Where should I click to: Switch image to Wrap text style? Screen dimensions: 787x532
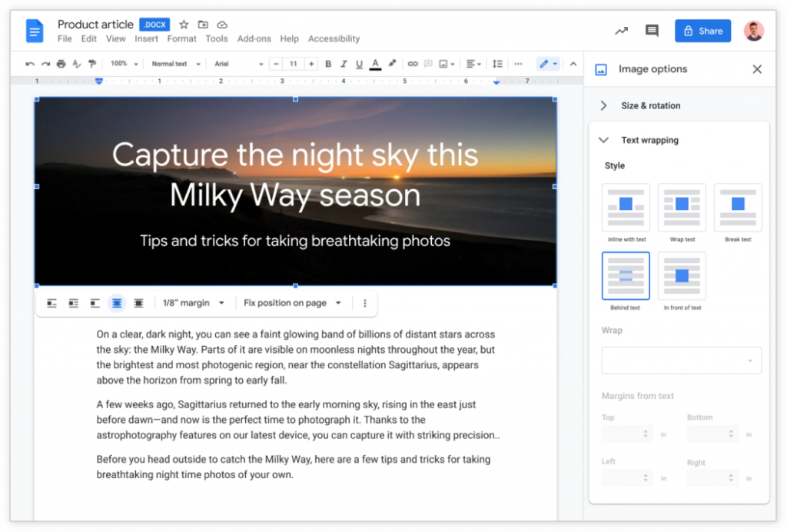click(682, 208)
